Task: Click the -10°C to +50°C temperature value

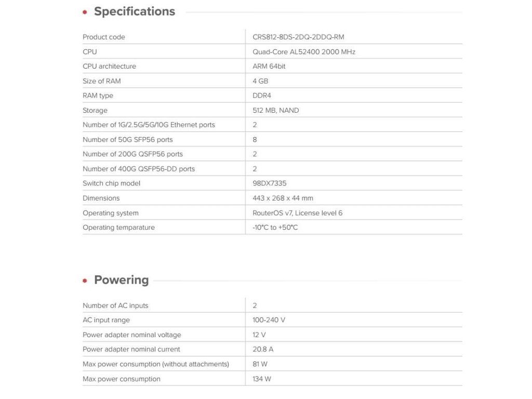Action: tap(275, 228)
